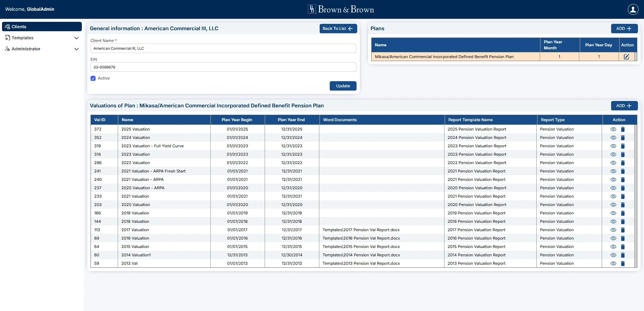The height and width of the screenshot is (311, 644).
Task: Delete the 2013 Val row
Action: 623,264
